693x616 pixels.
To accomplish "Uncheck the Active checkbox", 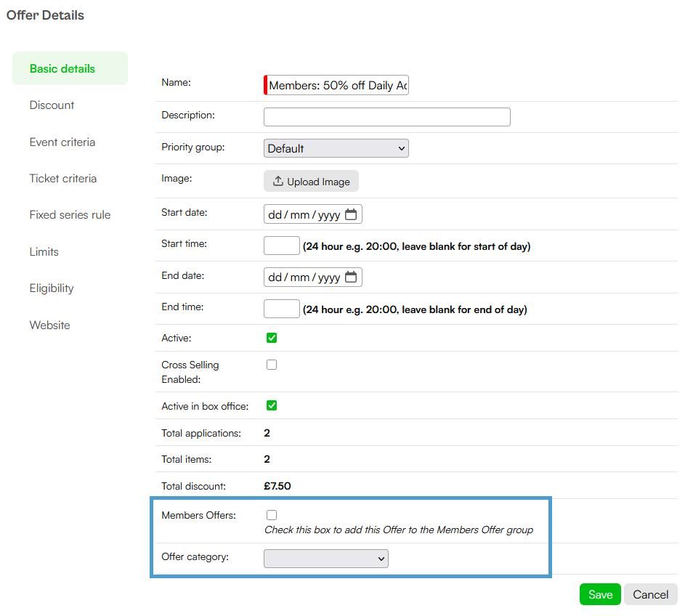I will pos(272,338).
